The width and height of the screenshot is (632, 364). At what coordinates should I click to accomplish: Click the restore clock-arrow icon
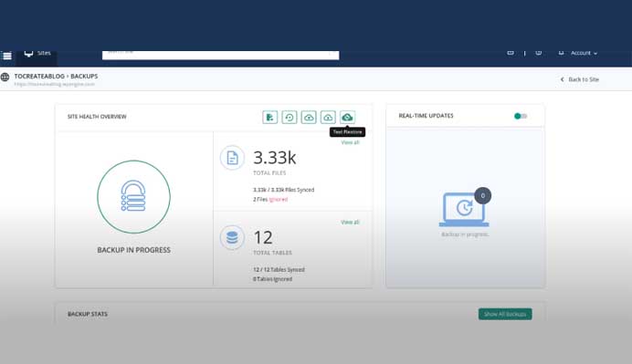(290, 117)
